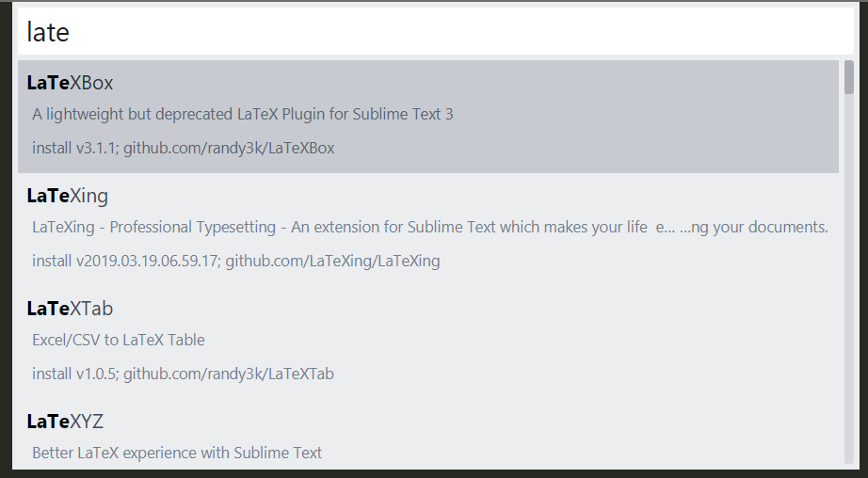
Task: Click LaTeXing Professional Typesetting description
Action: (339, 228)
